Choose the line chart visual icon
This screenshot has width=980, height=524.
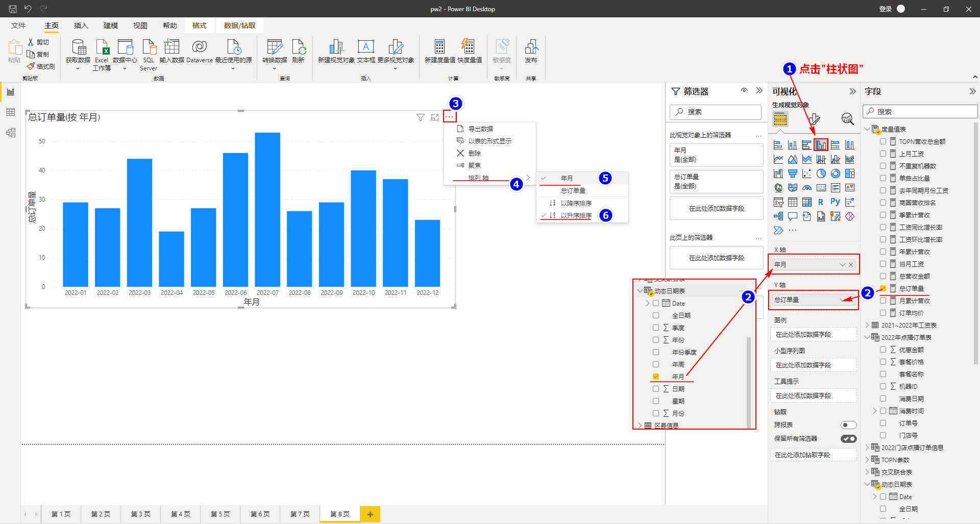tap(778, 159)
